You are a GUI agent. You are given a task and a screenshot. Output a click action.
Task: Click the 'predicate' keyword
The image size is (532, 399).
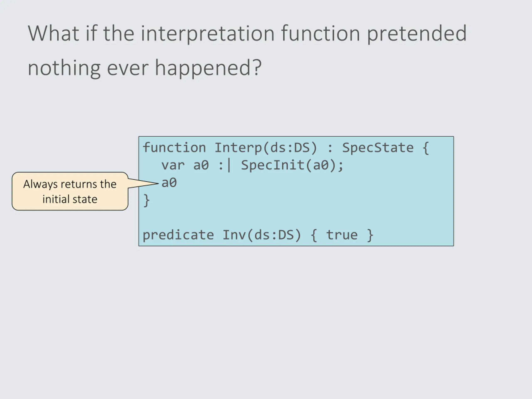(178, 235)
